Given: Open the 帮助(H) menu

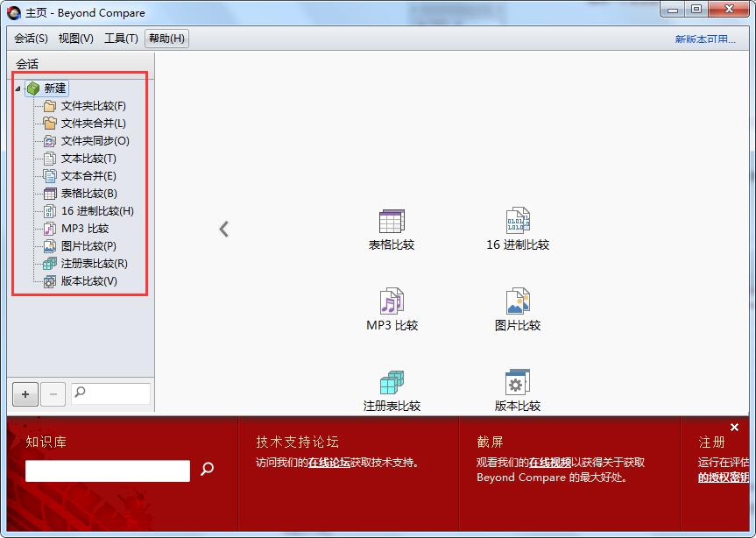Looking at the screenshot, I should tap(166, 39).
